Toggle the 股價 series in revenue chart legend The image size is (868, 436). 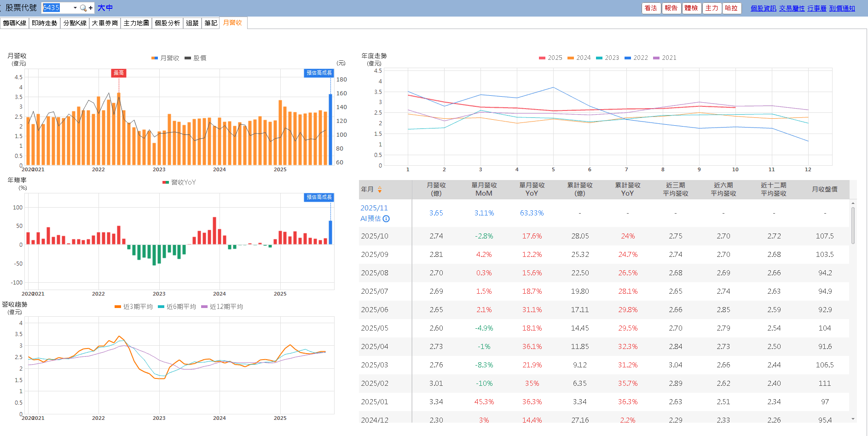[x=195, y=58]
